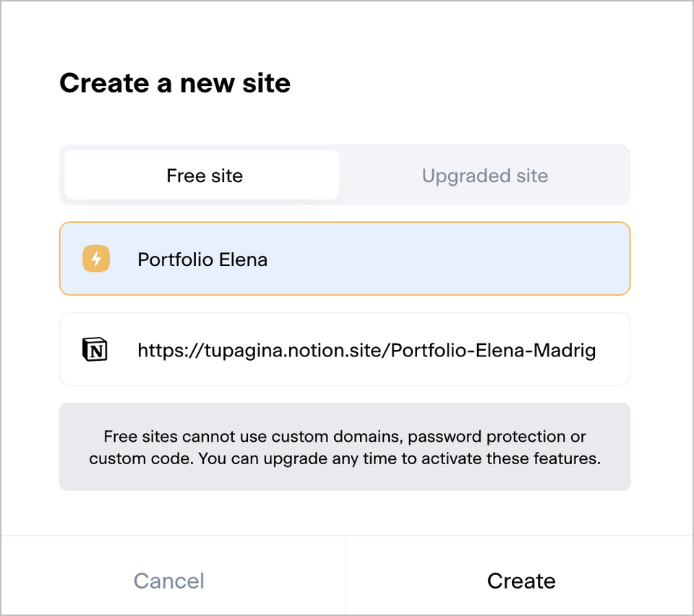Click 'Portfolio-Elena-Madrig' at the URL's end

click(494, 351)
